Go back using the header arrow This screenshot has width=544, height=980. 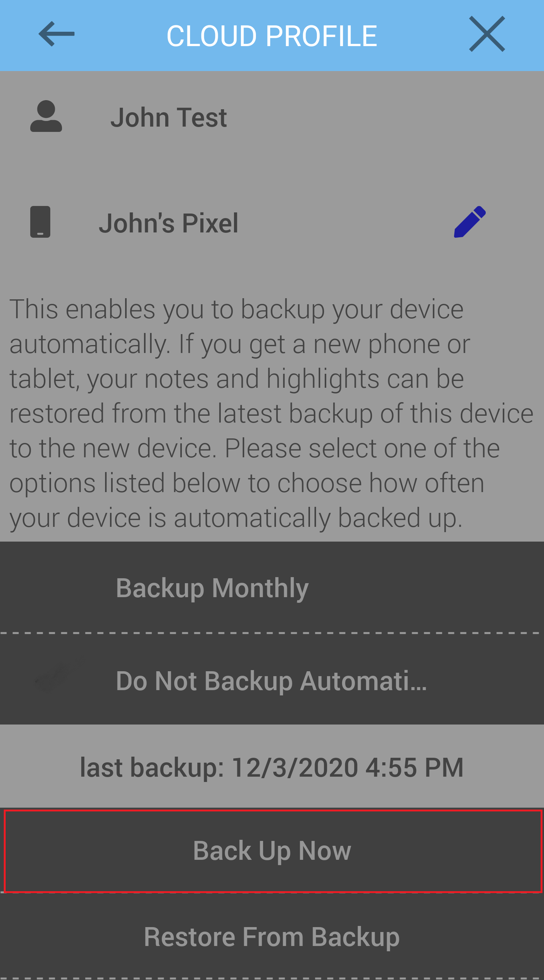tap(56, 34)
